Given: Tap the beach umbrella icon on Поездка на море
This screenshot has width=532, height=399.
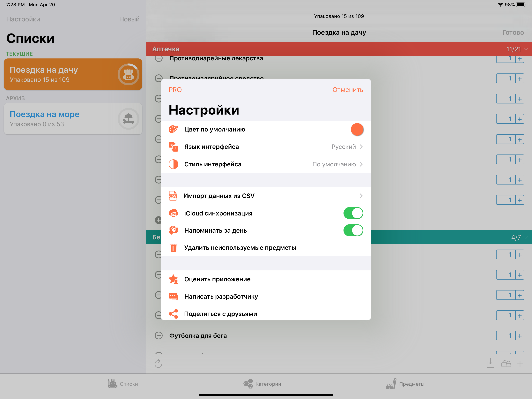Looking at the screenshot, I should coord(129,119).
